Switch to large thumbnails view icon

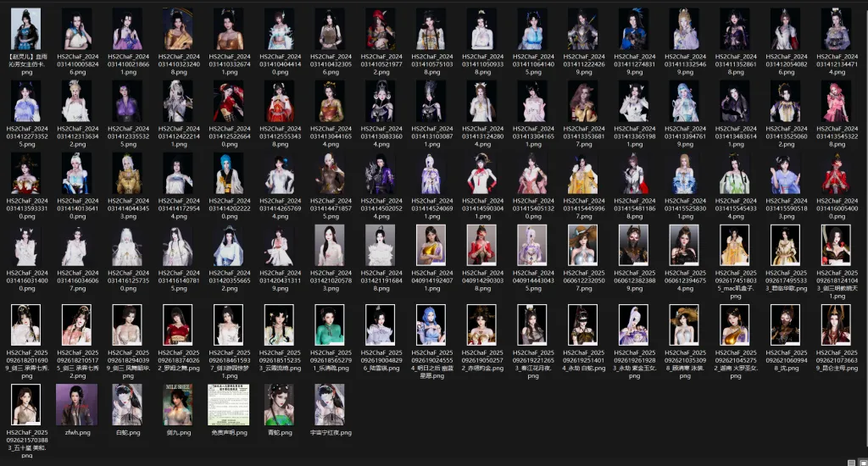[x=862, y=462]
